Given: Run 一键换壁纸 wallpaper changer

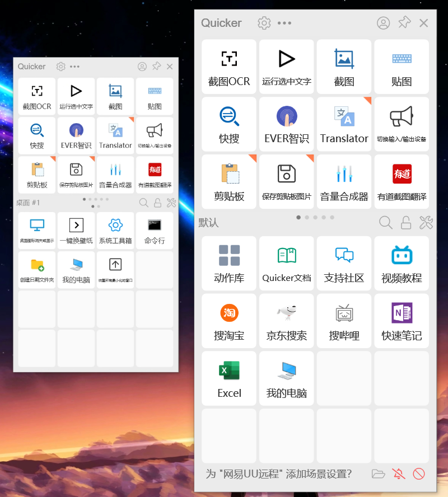Looking at the screenshot, I should click(x=76, y=231).
